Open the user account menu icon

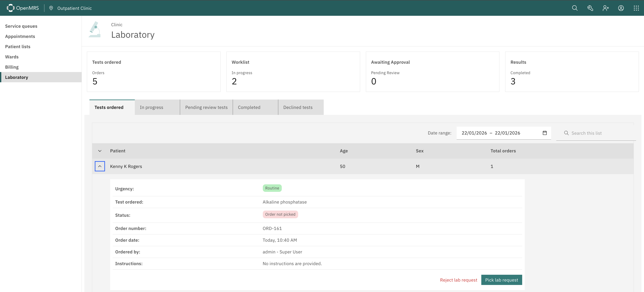[x=621, y=8]
